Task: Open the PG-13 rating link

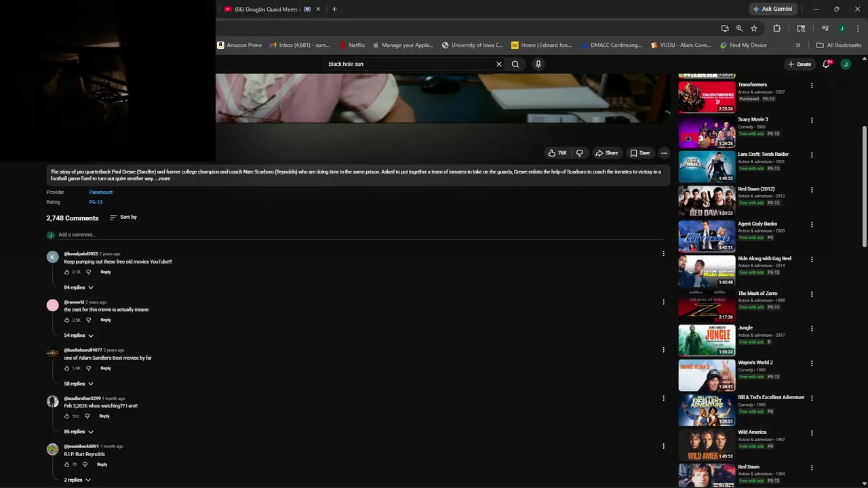Action: pos(96,202)
